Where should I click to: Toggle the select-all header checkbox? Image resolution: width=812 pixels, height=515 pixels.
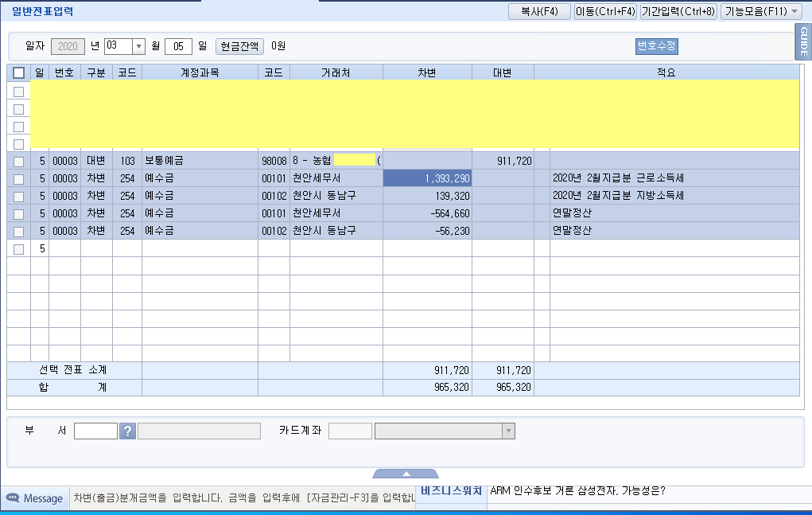(18, 72)
